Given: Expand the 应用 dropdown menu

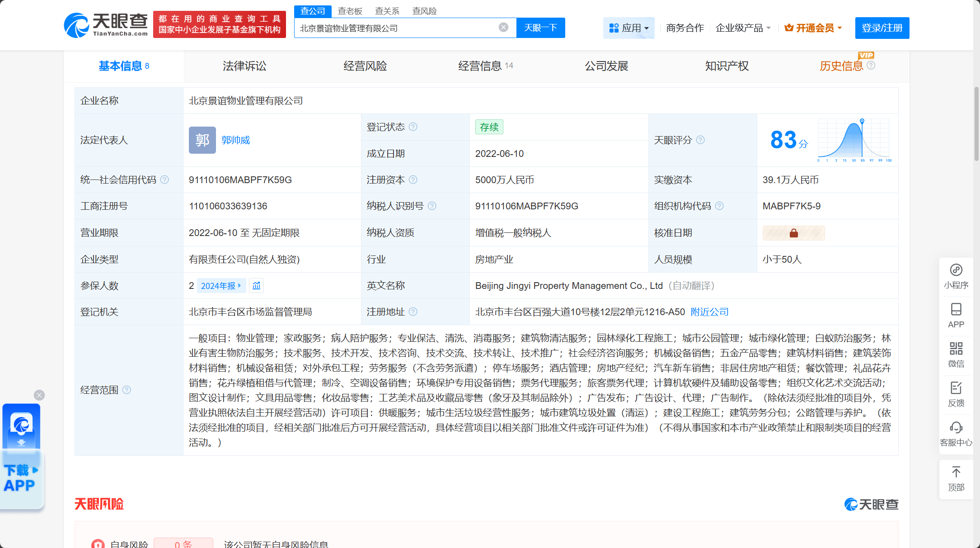Looking at the screenshot, I should click(628, 28).
